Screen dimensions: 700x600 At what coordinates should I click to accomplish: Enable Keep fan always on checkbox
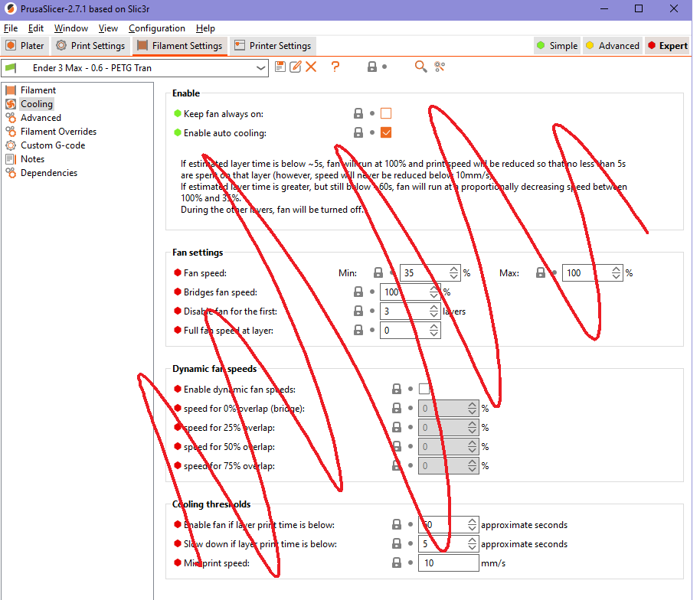pyautogui.click(x=386, y=113)
